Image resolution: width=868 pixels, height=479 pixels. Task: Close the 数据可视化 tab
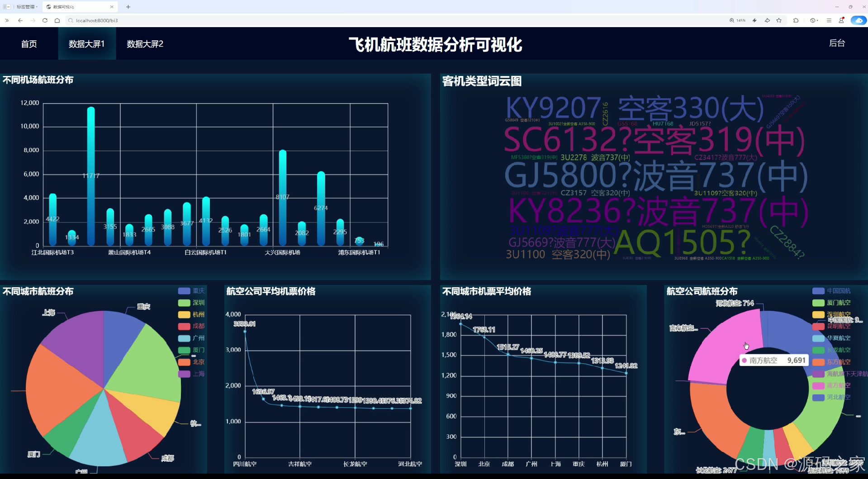tap(112, 7)
